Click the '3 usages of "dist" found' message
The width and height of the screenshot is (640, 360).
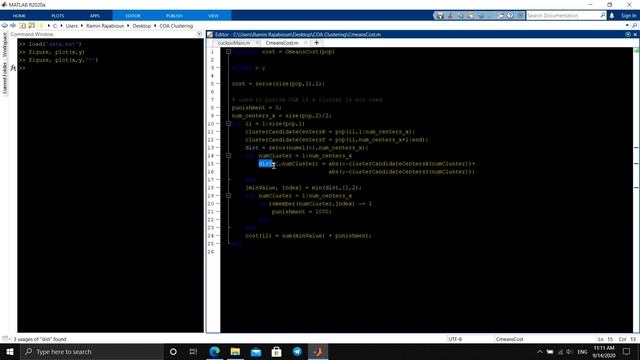(40, 339)
